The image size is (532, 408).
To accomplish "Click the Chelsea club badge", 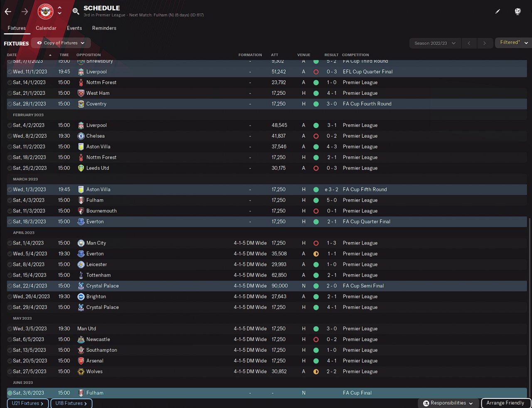I will [81, 136].
